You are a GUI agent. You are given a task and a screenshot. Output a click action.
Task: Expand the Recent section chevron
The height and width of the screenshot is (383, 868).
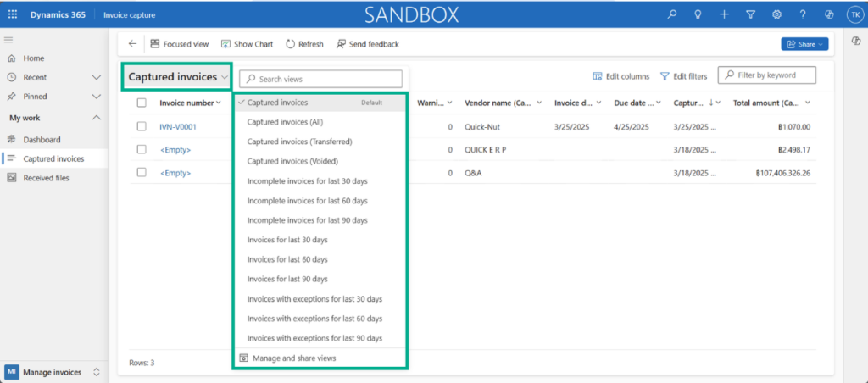pyautogui.click(x=97, y=77)
